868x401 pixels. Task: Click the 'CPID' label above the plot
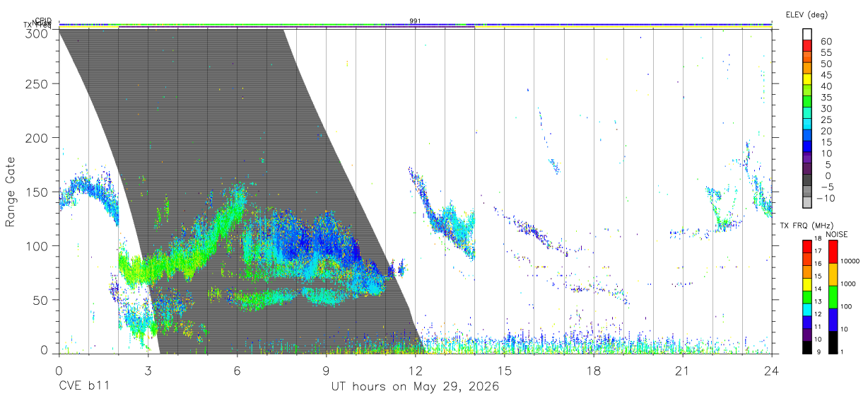(43, 21)
